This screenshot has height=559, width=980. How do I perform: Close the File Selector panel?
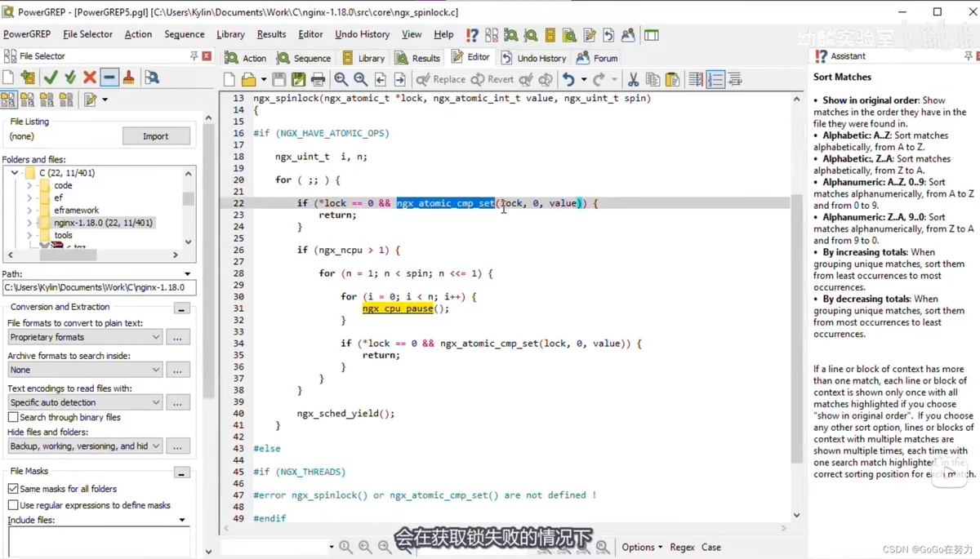[207, 56]
